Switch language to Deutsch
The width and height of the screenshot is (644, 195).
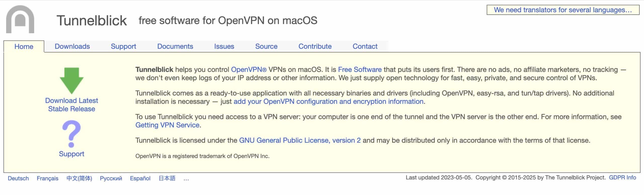[18, 178]
